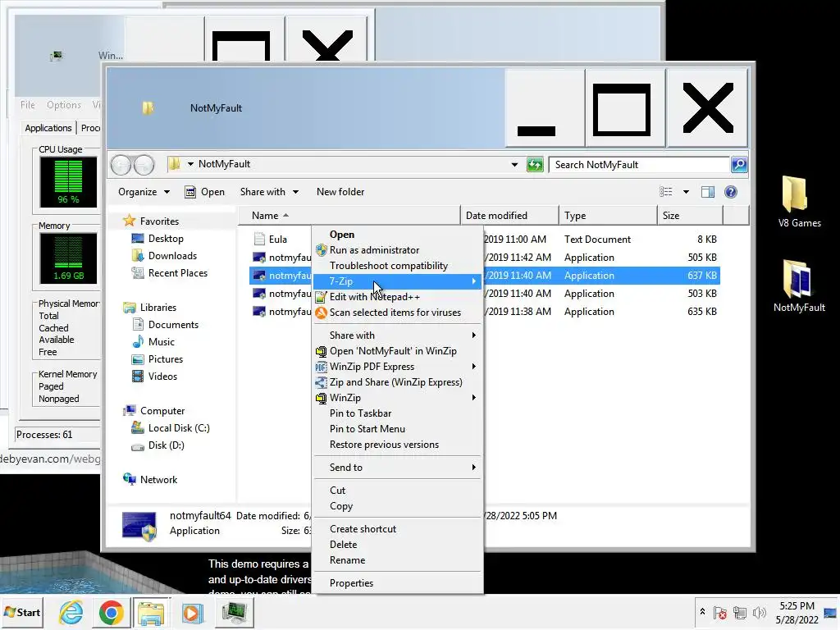Select Run as administrator in context menu
840x630 pixels.
[397, 250]
